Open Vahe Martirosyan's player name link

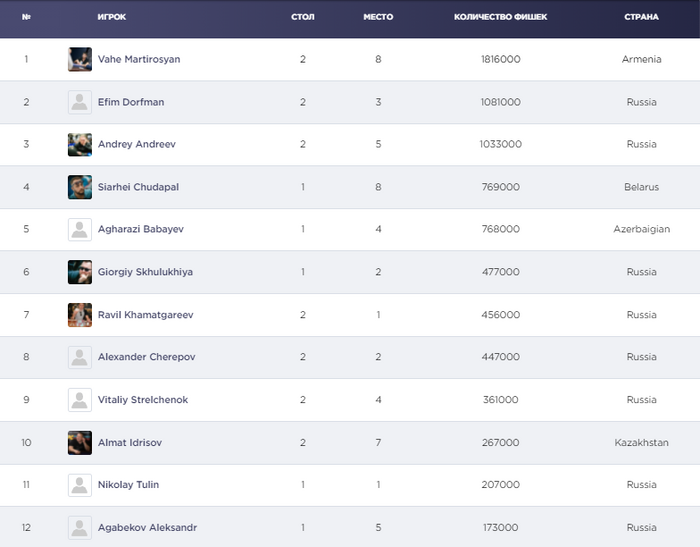pyautogui.click(x=139, y=59)
